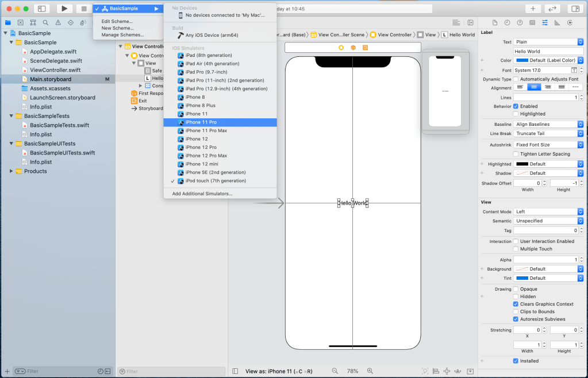The height and width of the screenshot is (378, 588).
Task: Uncheck Clears Graphics Context
Action: (516, 304)
